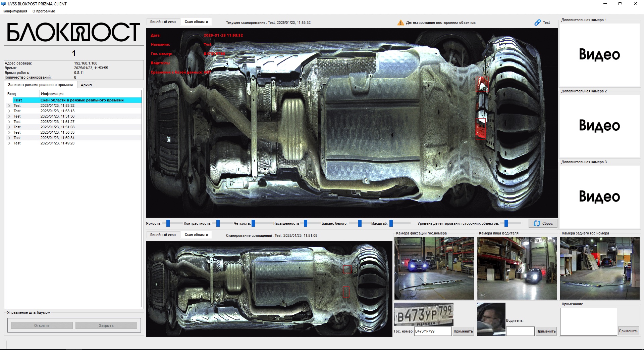Viewport: 644px width, 350px height.
Task: Click the blue link icon beside Test
Action: click(x=537, y=23)
